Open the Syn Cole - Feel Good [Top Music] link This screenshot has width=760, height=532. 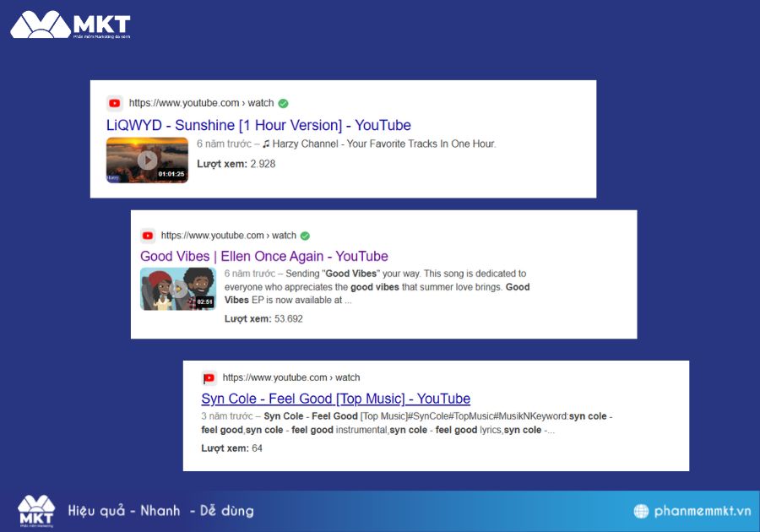click(335, 399)
